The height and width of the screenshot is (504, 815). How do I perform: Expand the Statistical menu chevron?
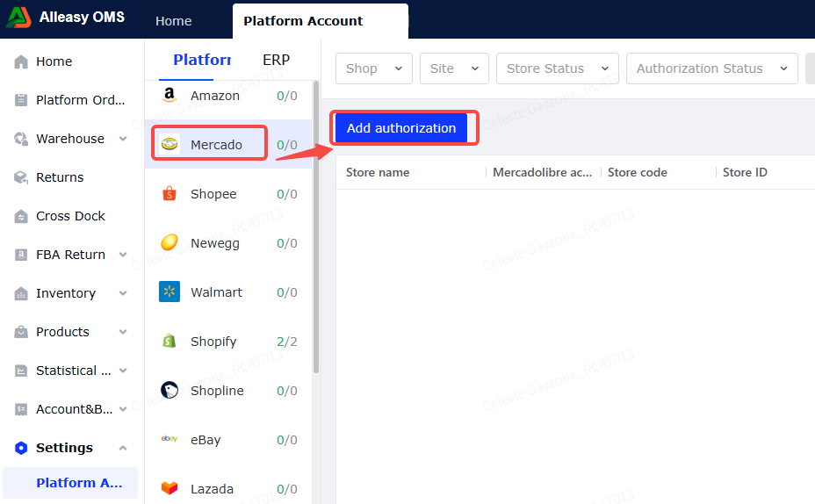[x=123, y=371]
